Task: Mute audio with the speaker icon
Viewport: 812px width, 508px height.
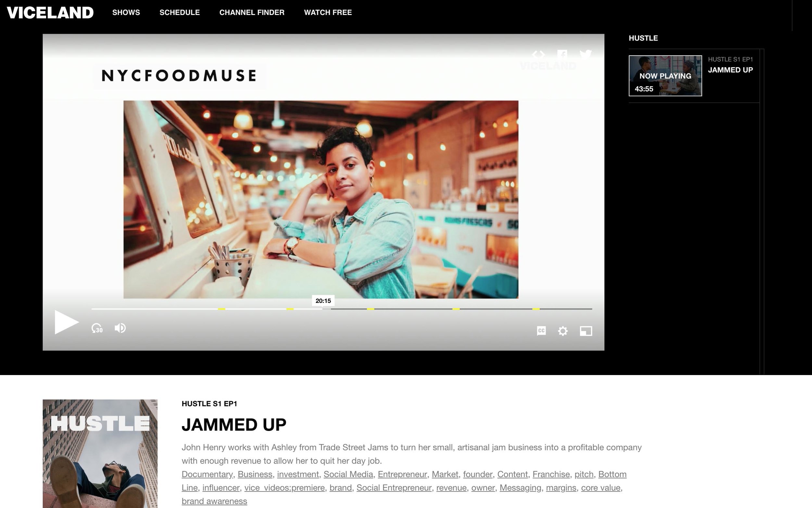Action: [120, 328]
